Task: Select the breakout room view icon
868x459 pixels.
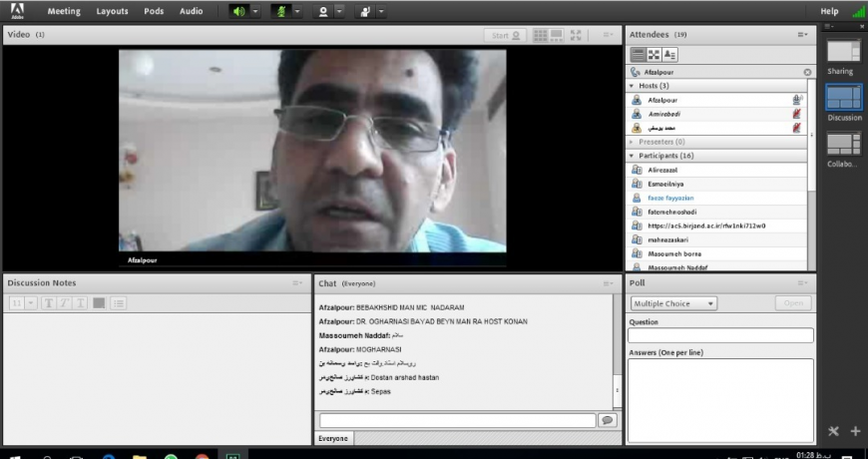Action: [x=653, y=54]
